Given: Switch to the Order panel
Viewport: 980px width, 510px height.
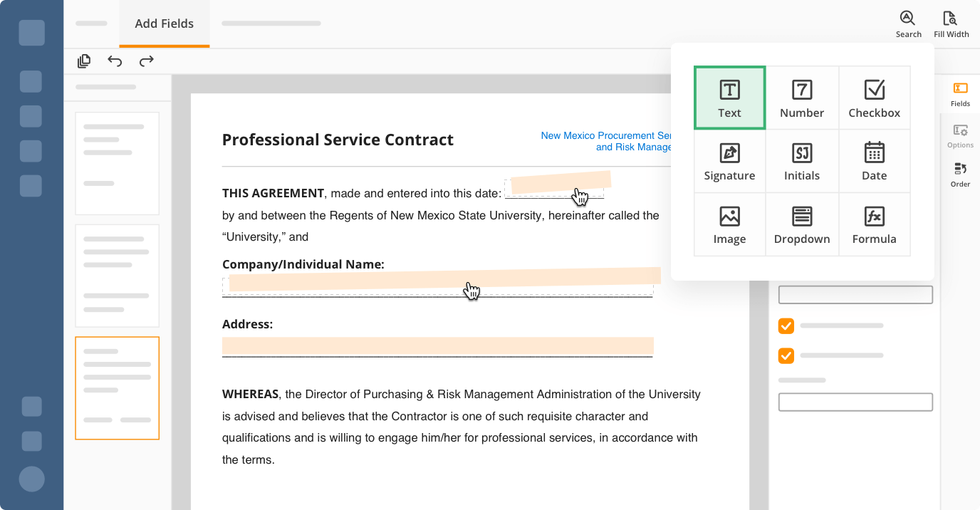Looking at the screenshot, I should pos(960,175).
